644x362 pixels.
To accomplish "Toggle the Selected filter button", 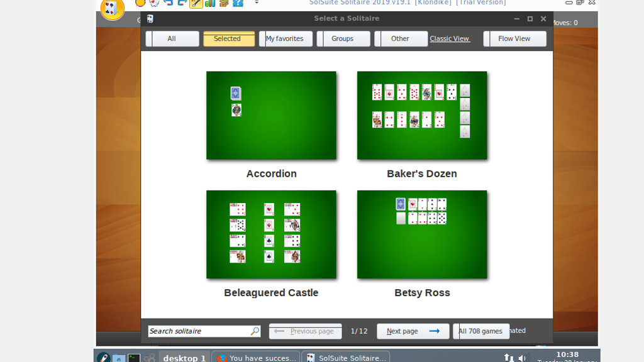I will click(228, 39).
